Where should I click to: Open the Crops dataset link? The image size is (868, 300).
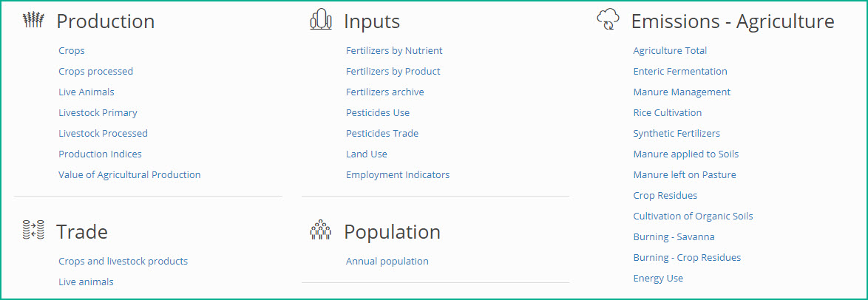pyautogui.click(x=72, y=50)
